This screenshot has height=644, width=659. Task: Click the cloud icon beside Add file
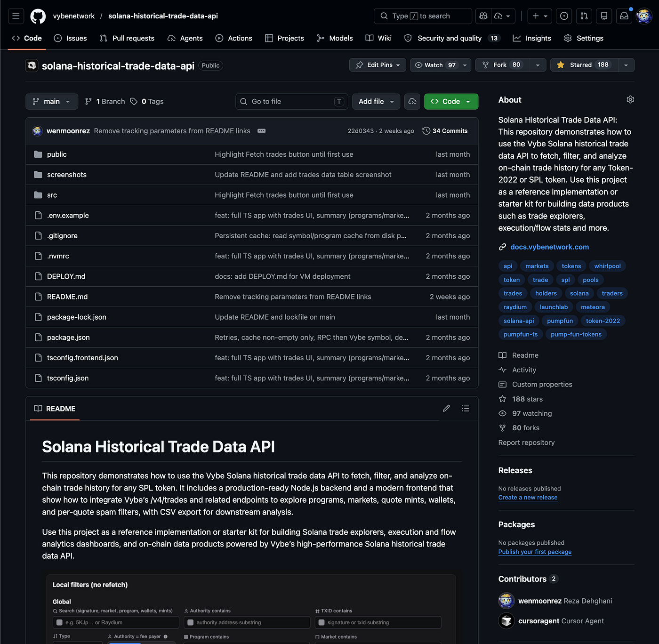pyautogui.click(x=412, y=102)
